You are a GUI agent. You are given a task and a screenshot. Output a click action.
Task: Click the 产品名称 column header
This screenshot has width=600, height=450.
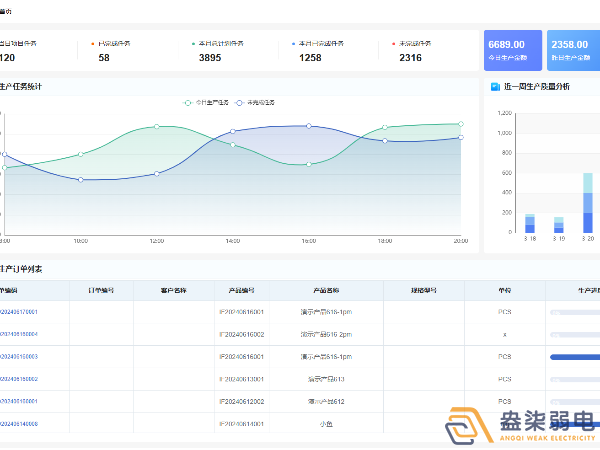click(x=326, y=290)
